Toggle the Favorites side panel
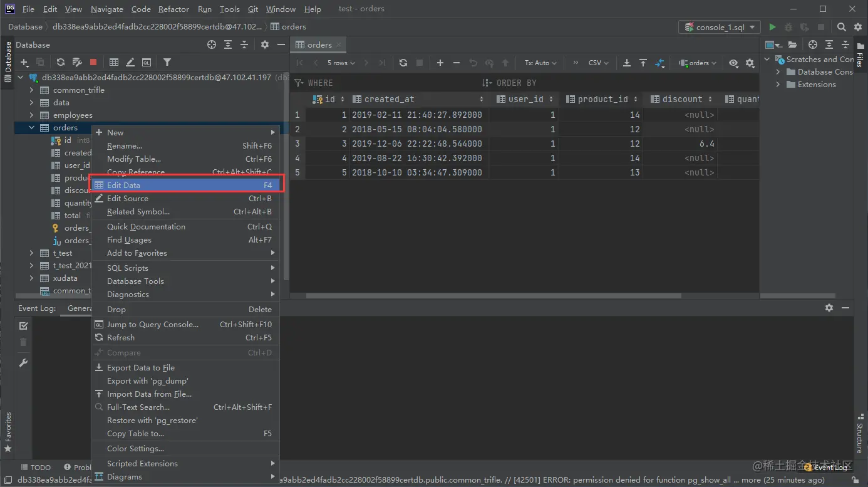The image size is (868, 487). [x=8, y=432]
